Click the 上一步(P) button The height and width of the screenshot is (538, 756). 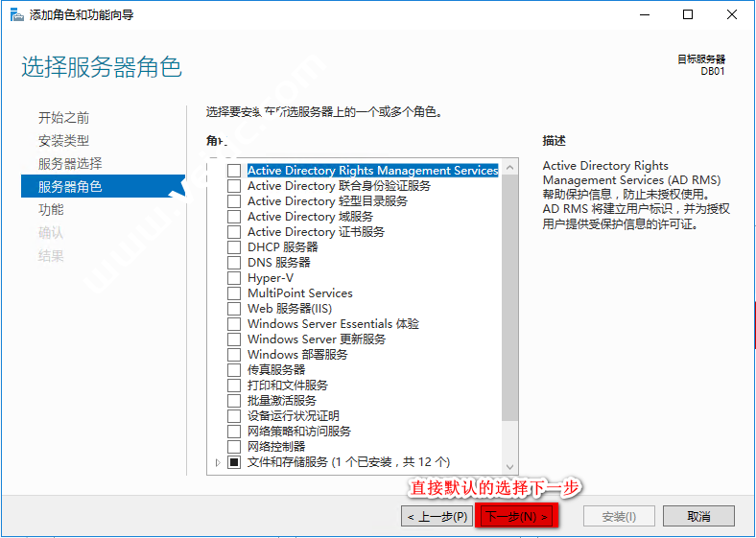(x=437, y=517)
